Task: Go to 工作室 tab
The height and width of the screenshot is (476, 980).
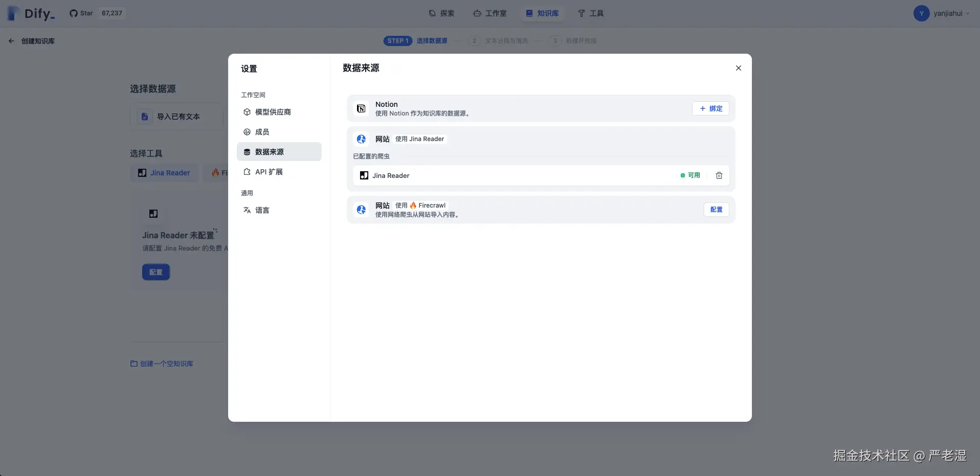Action: coord(490,13)
